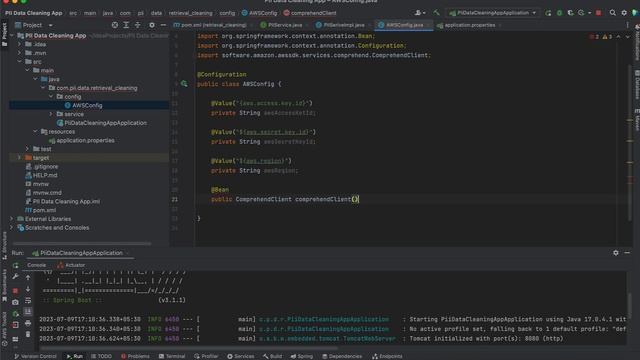Viewport: 640px width, 360px height.
Task: Open Project panel options gear
Action: click(152, 25)
